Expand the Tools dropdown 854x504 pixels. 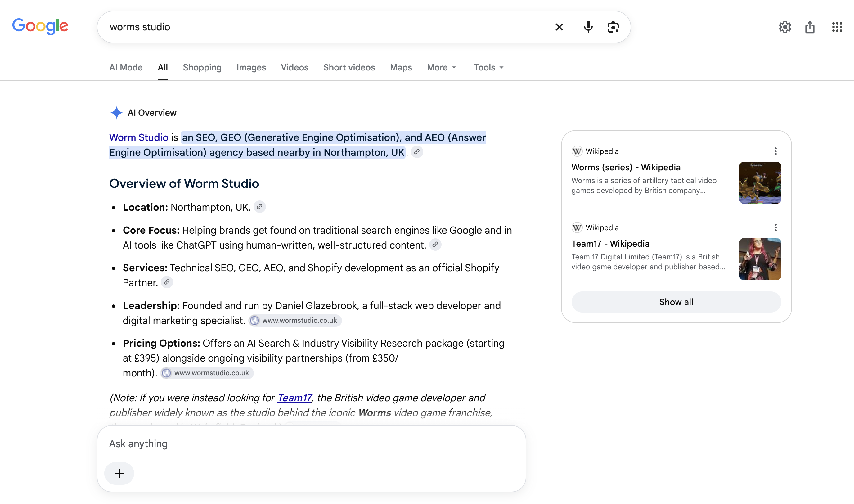(x=489, y=67)
